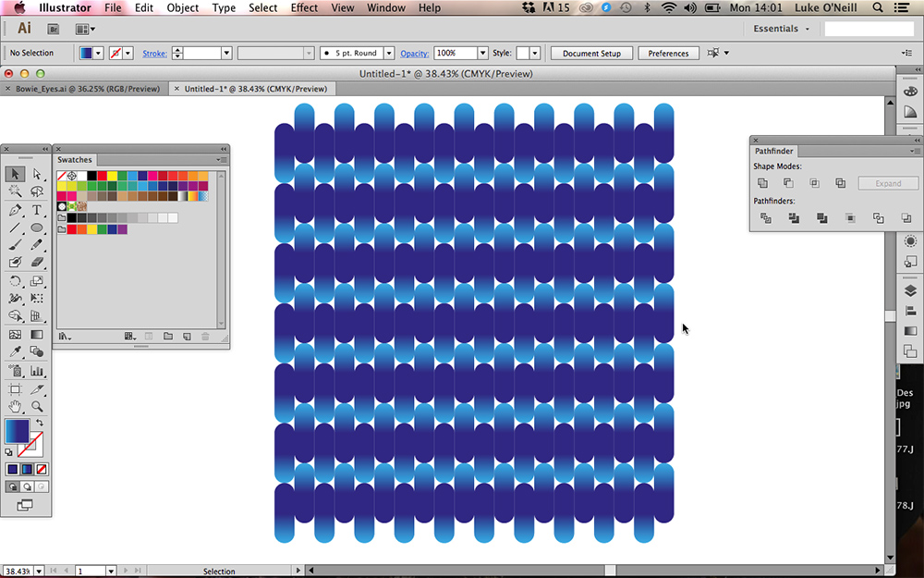924x578 pixels.
Task: Apply Unite shape mode in Pathfinder
Action: pos(762,183)
